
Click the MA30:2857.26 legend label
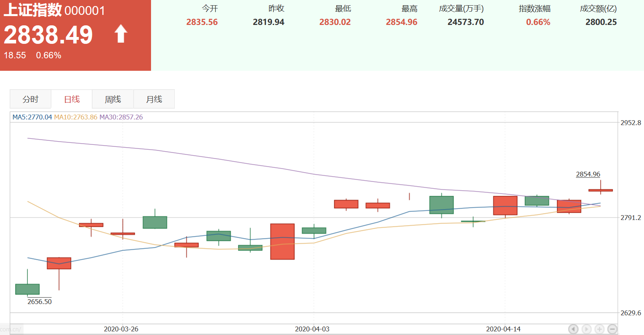(121, 117)
